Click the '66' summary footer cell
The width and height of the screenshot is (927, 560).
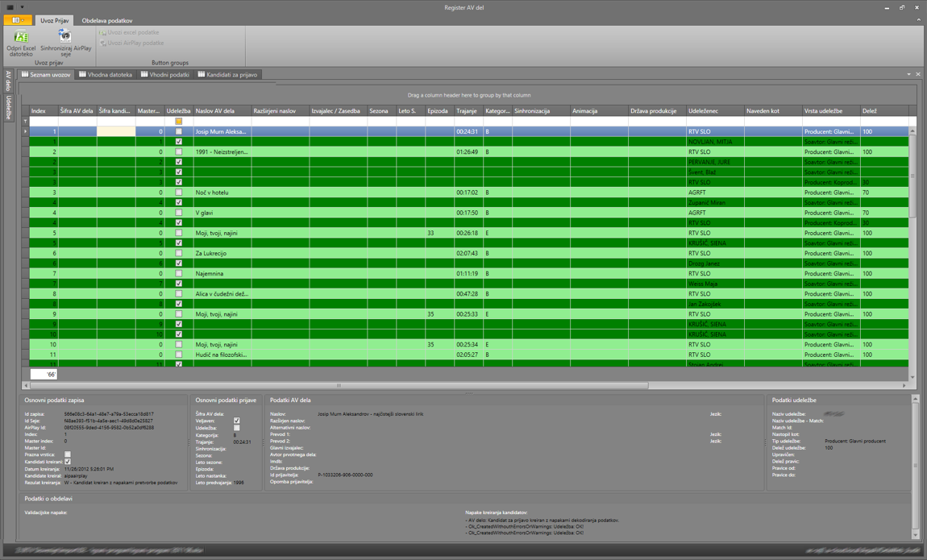[44, 374]
